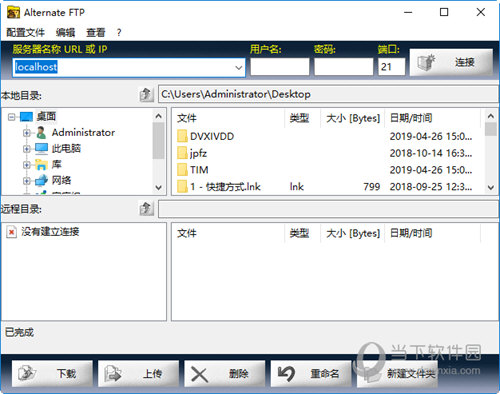
Task: Sort local files by 日期/时间 column
Action: coord(433,118)
